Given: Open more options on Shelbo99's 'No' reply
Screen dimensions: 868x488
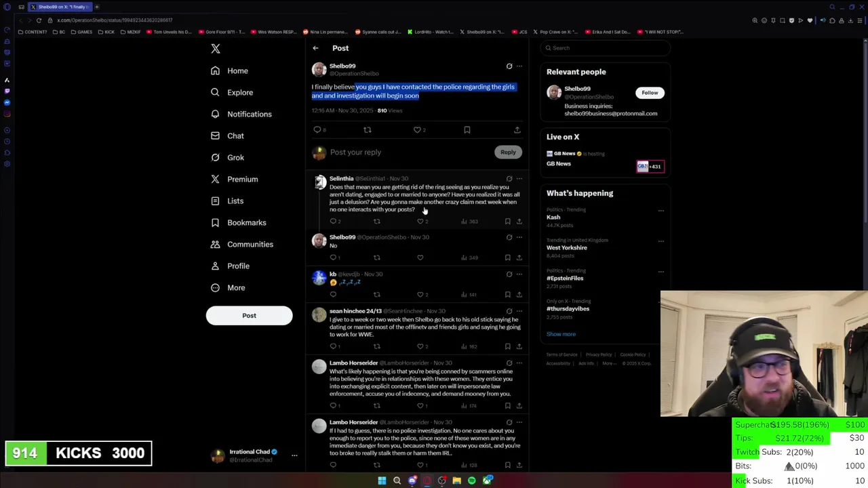Looking at the screenshot, I should click(x=519, y=237).
